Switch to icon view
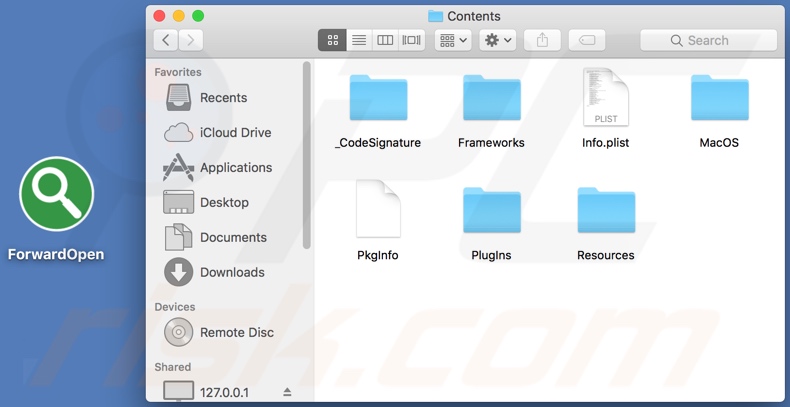The width and height of the screenshot is (790, 407). 333,40
